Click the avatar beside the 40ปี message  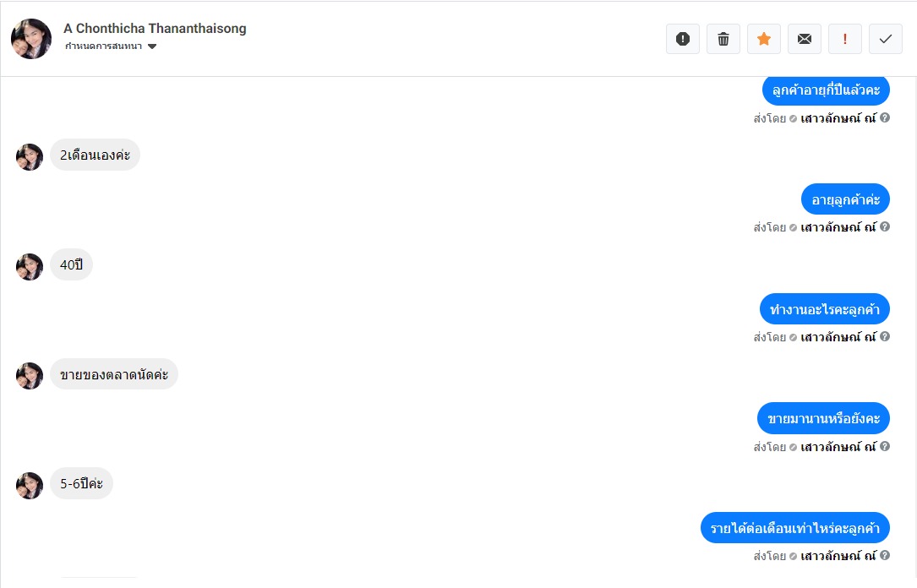click(x=30, y=267)
